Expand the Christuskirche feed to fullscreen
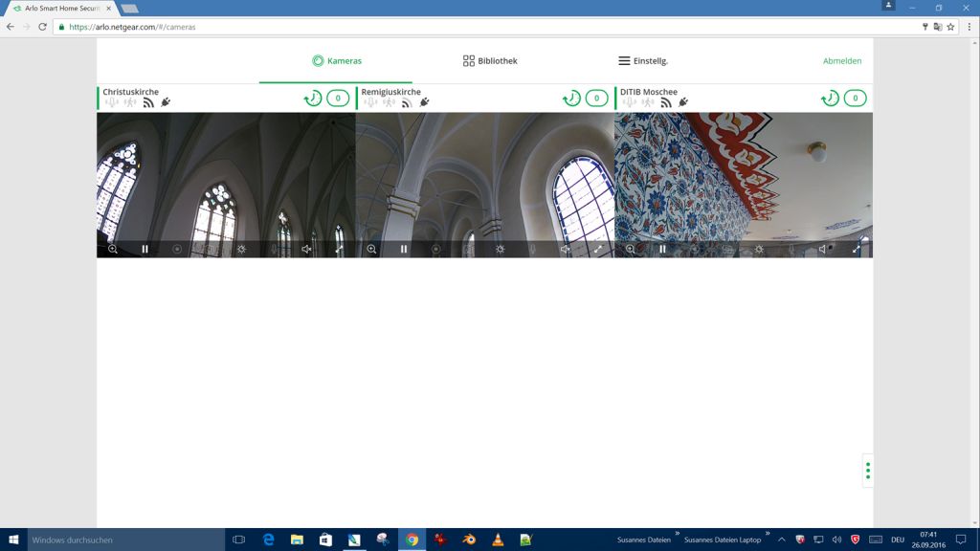980x551 pixels. (x=339, y=249)
